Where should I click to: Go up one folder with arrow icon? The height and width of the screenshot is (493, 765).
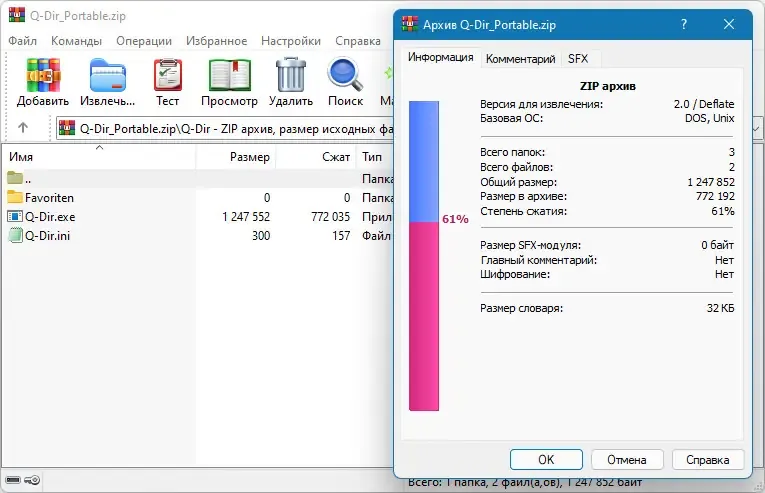click(x=22, y=128)
